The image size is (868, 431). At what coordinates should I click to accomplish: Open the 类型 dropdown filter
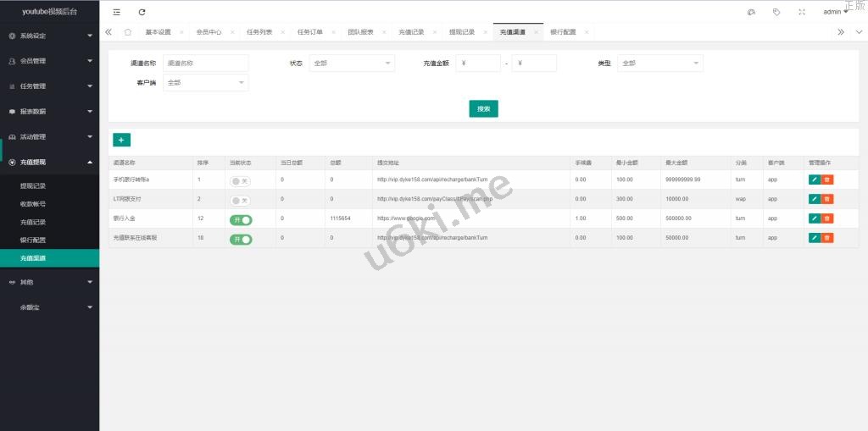[x=660, y=64]
